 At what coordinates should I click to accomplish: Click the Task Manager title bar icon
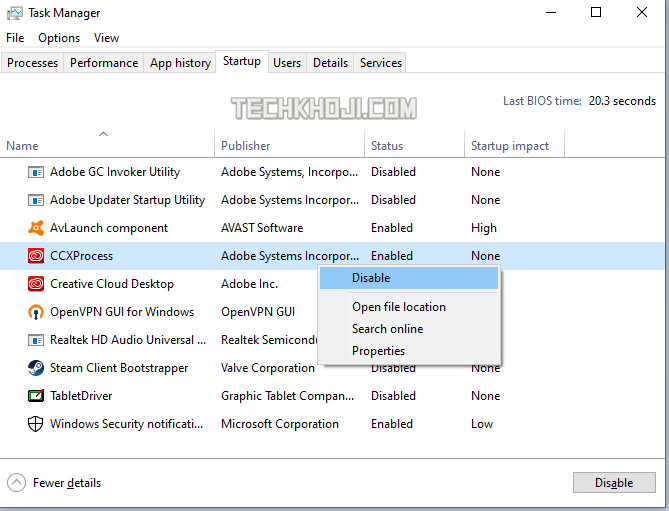(15, 13)
